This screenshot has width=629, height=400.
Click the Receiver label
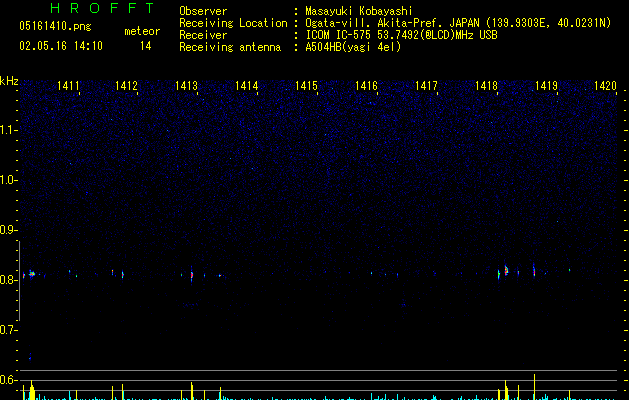click(x=203, y=35)
